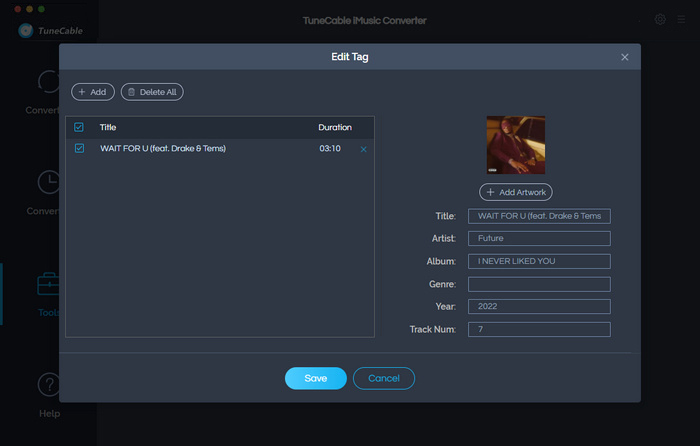Focus the Album field I NEVER LIKED YOU
The height and width of the screenshot is (446, 700).
[539, 261]
